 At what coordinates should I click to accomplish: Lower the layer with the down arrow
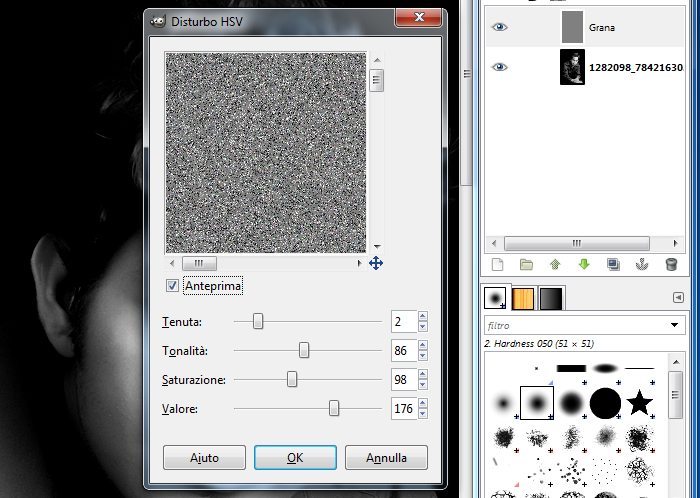tap(584, 265)
